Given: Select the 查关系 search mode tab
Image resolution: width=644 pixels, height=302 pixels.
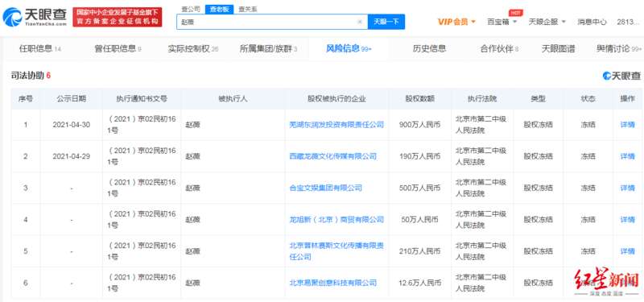Looking at the screenshot, I should (x=248, y=10).
